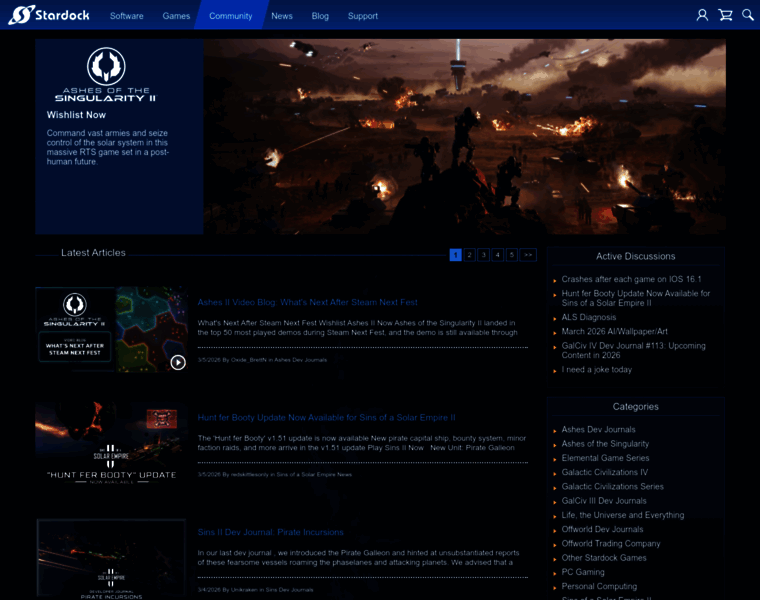Click the Wishlist Now heading
Viewport: 760px width, 600px height.
[x=76, y=115]
